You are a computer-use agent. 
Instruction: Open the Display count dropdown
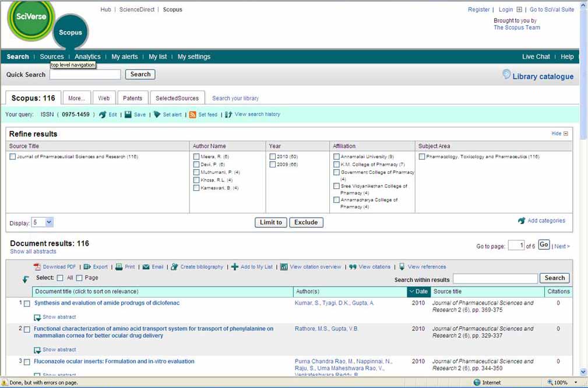pos(43,222)
